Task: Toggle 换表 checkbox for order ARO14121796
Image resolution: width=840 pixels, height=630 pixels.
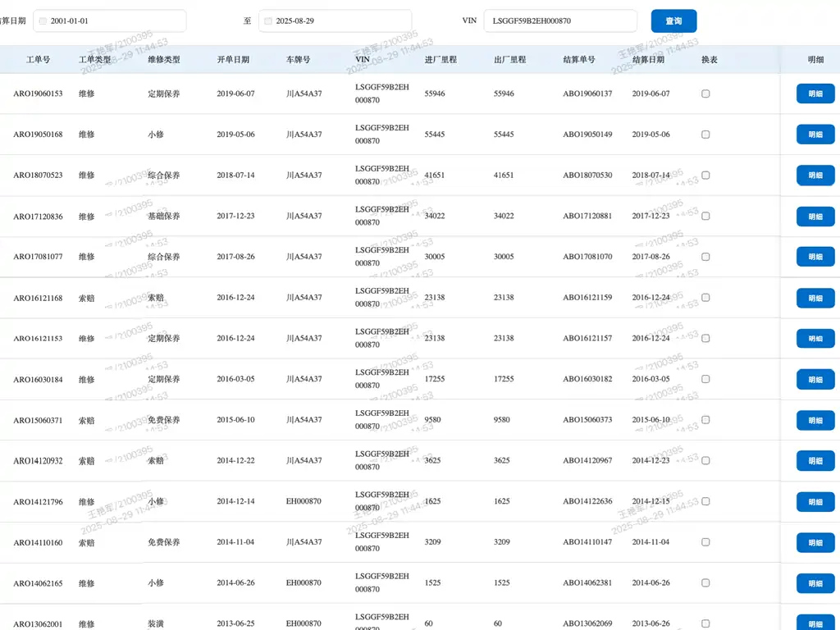Action: 705,501
